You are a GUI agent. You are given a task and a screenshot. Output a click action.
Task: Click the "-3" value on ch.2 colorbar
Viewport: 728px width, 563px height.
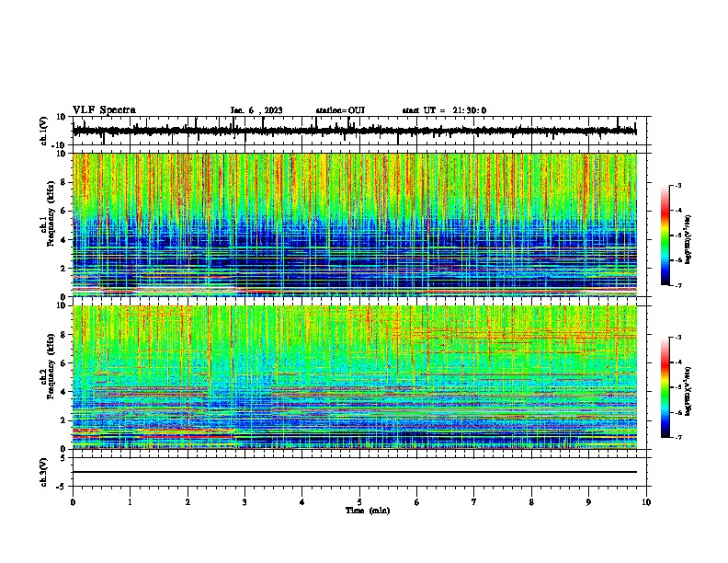(678, 338)
